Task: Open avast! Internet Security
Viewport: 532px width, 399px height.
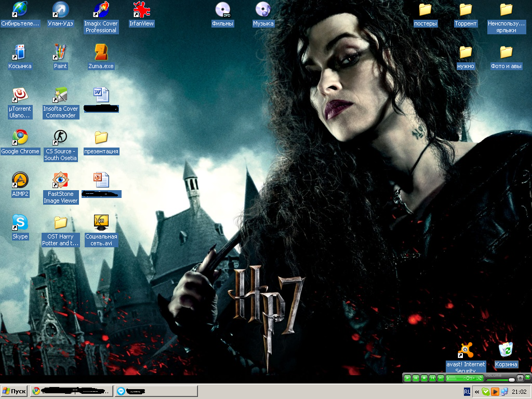Action: pos(465,349)
